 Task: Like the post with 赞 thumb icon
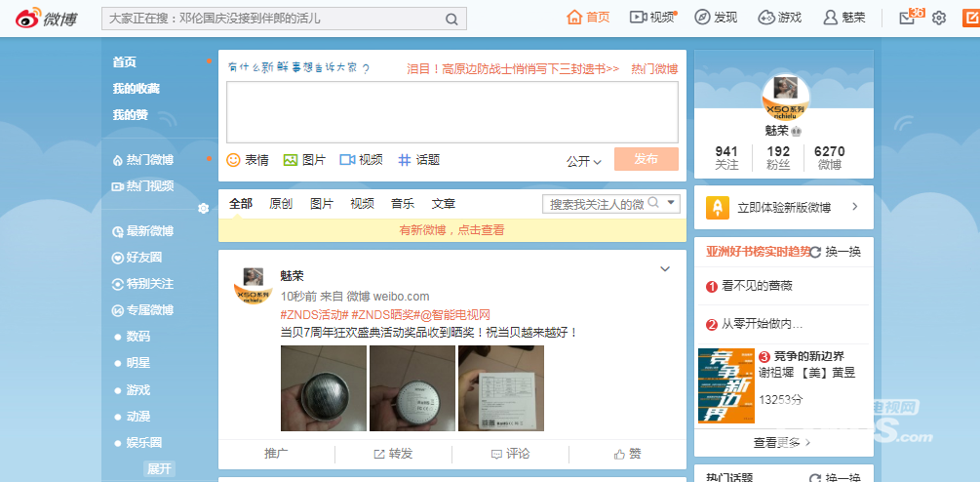[x=628, y=454]
